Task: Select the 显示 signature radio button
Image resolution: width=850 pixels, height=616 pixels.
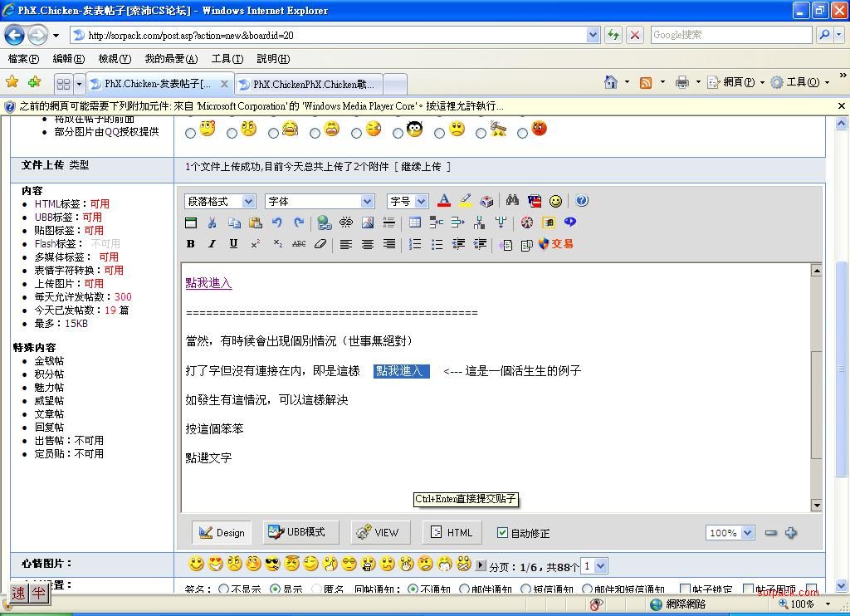Action: tap(275, 589)
